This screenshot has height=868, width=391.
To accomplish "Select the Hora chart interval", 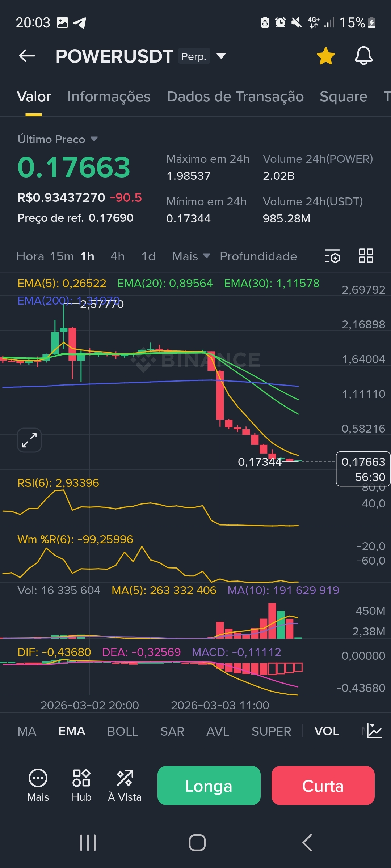I will coord(30,256).
